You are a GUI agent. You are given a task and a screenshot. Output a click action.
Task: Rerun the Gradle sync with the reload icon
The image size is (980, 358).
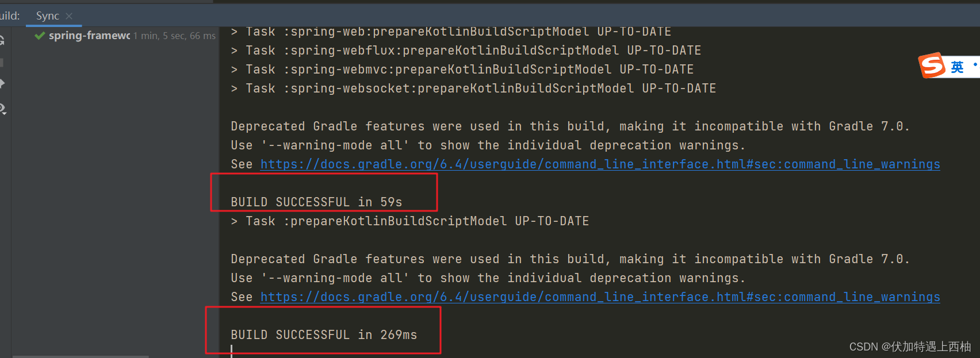pyautogui.click(x=2, y=40)
